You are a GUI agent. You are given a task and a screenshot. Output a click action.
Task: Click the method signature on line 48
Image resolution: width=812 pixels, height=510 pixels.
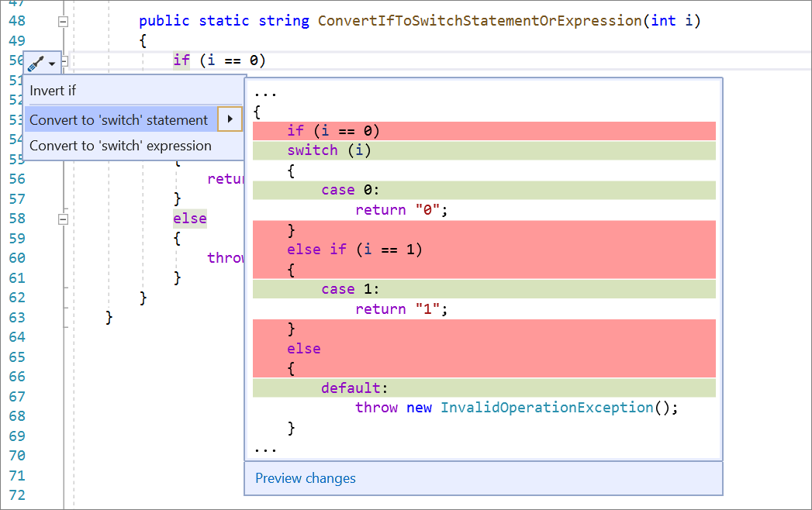[419, 20]
